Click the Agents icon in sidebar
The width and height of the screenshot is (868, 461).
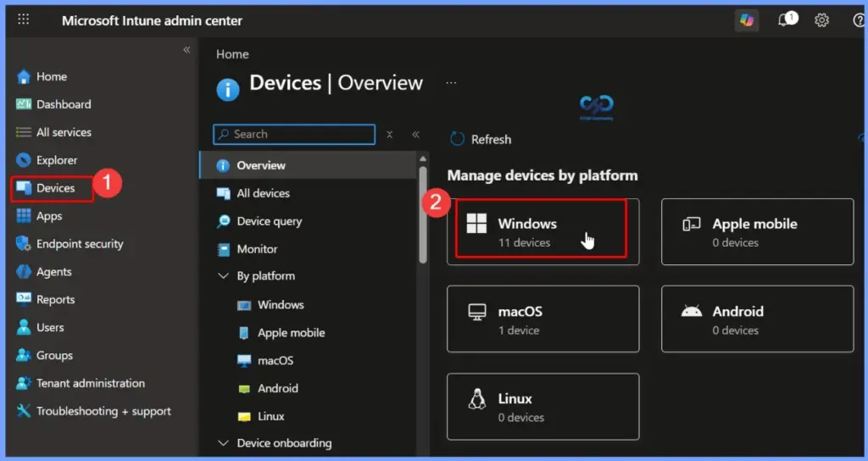coord(23,272)
